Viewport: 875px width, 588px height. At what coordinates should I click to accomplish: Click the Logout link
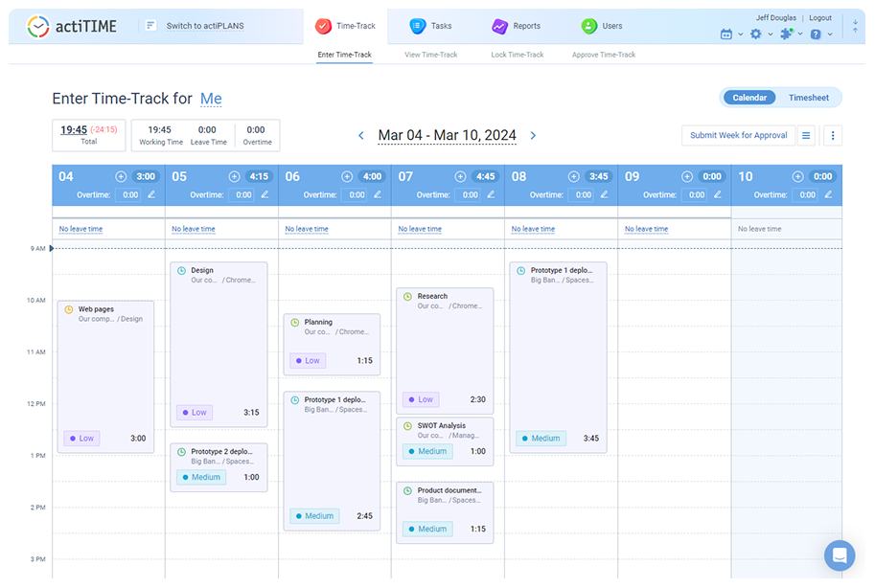point(819,18)
